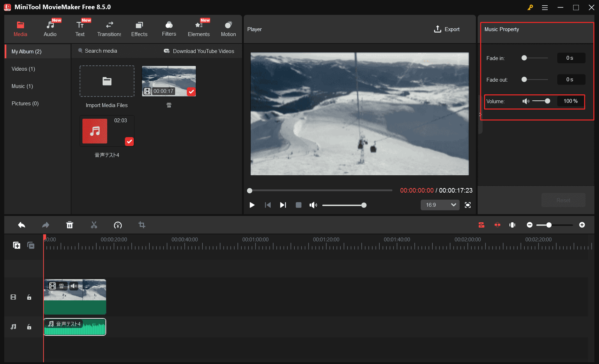Mute the player audio
The height and width of the screenshot is (364, 599).
coord(313,205)
